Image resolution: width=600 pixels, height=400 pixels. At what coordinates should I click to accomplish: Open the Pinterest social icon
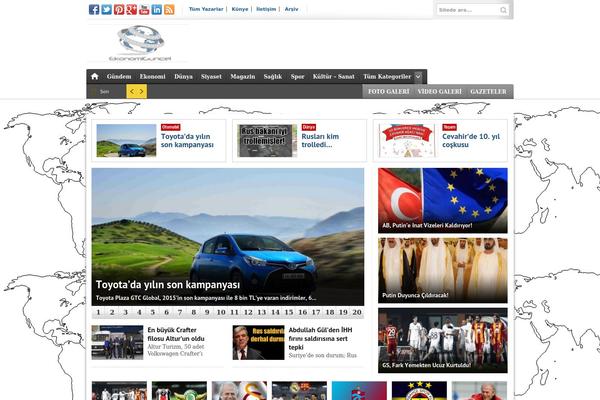[119, 10]
